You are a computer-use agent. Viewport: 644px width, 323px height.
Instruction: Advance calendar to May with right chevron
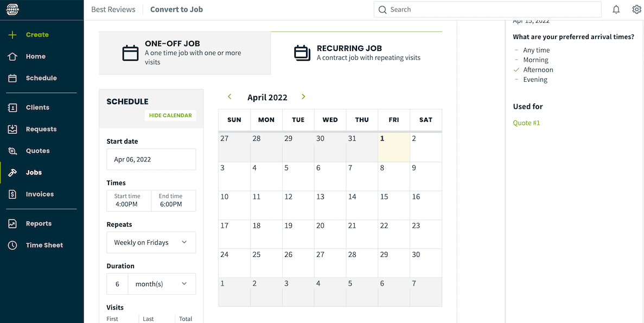303,96
